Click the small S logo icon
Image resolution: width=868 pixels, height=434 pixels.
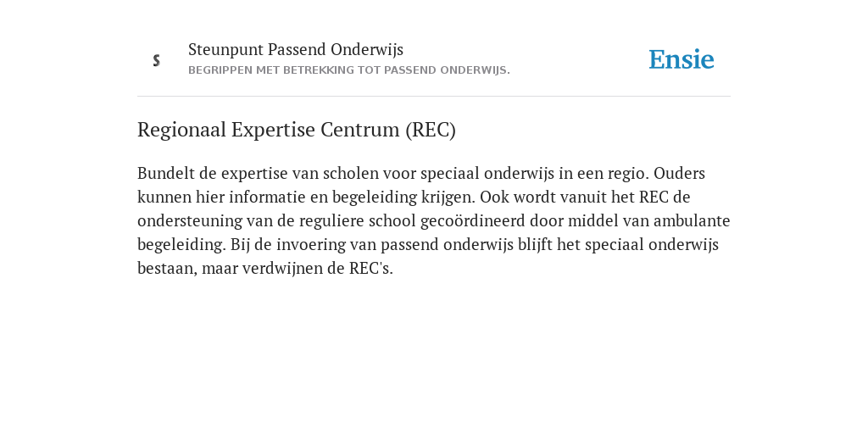[157, 60]
